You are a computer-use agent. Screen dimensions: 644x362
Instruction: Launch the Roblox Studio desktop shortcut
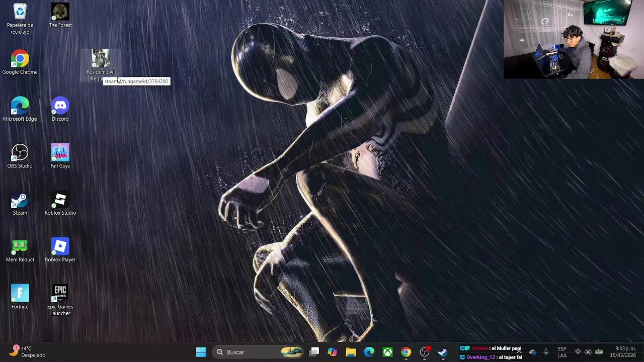coord(60,203)
